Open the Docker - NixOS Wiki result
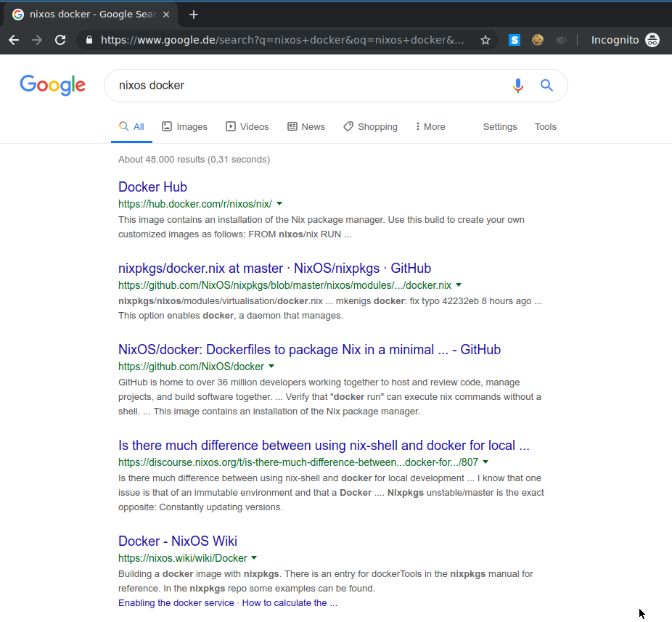 (177, 541)
